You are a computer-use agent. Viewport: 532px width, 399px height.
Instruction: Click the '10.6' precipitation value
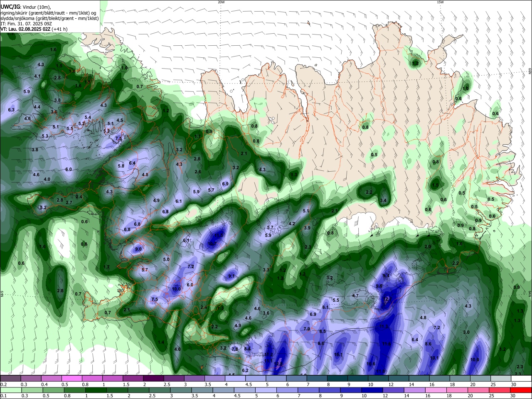[x=371, y=364]
